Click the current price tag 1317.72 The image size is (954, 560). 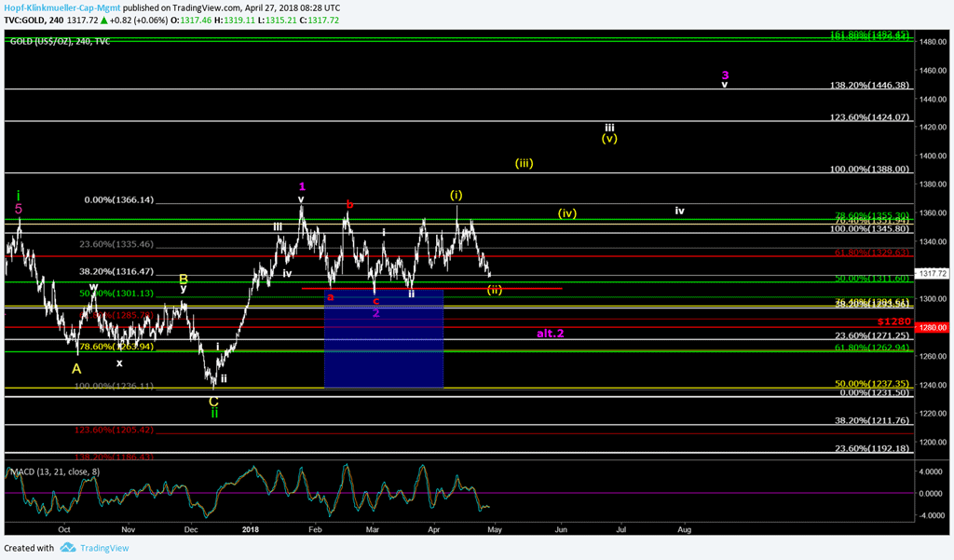click(x=933, y=274)
